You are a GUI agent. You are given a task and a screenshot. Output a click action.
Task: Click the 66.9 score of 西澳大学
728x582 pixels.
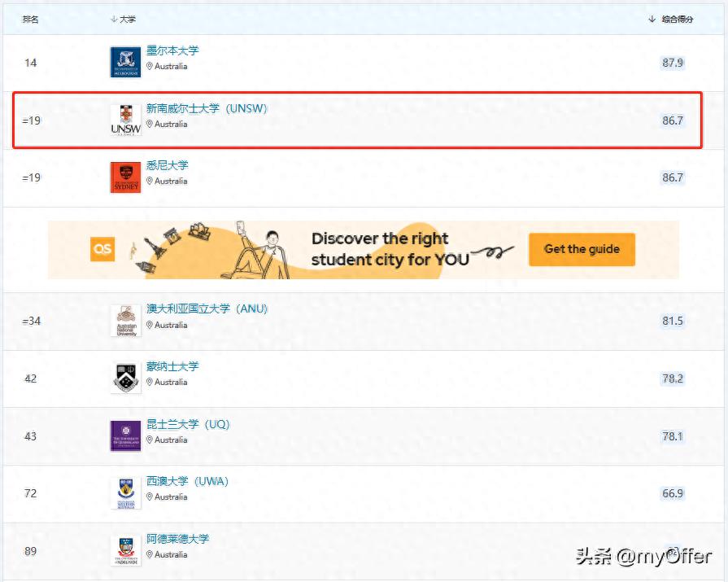673,493
